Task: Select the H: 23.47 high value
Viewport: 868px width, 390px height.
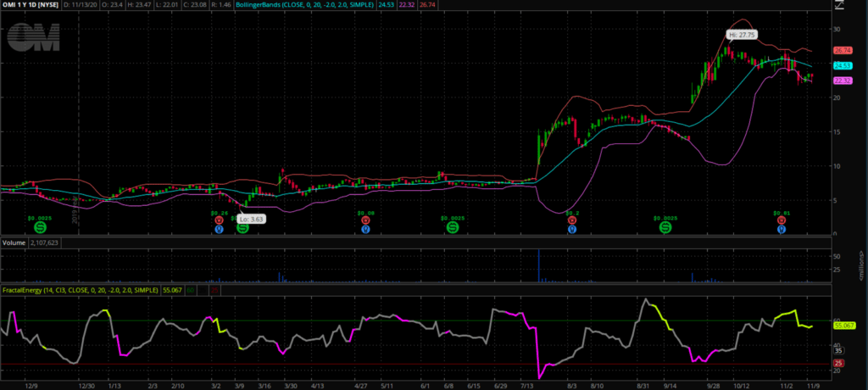Action: tap(138, 4)
